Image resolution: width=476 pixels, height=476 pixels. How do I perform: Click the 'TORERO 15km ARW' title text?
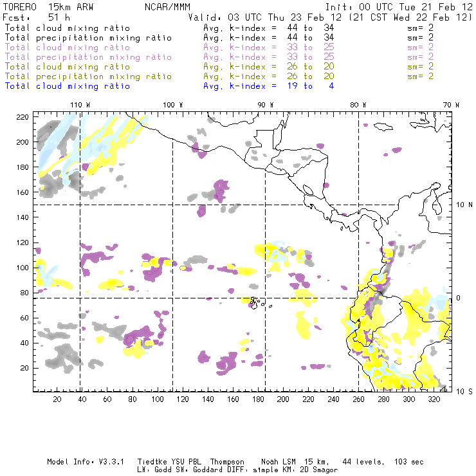click(48, 7)
